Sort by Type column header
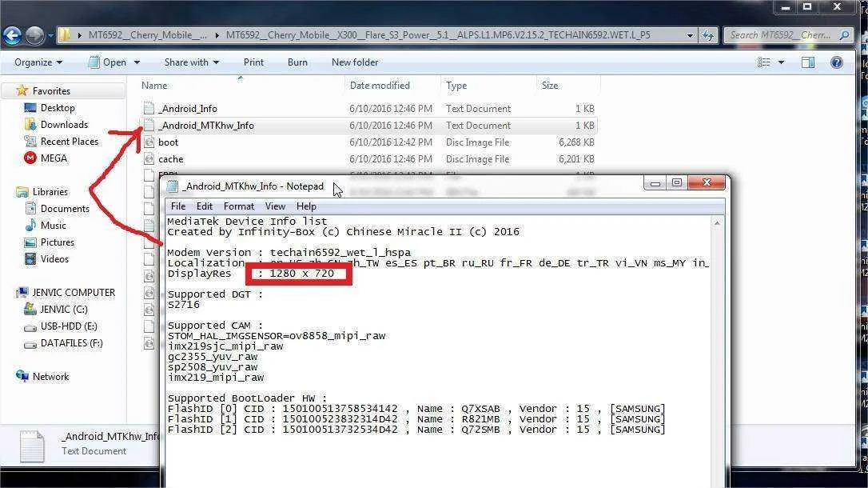This screenshot has height=488, width=868. click(x=456, y=86)
